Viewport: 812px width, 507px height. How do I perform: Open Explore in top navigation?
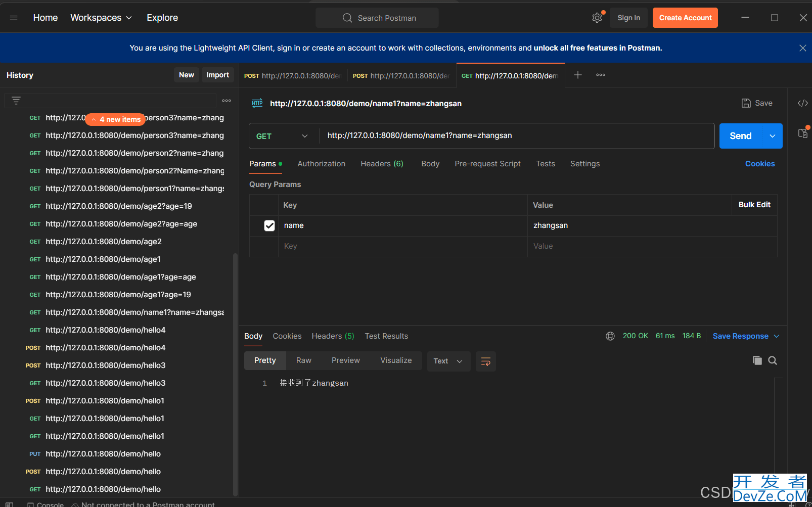pyautogui.click(x=162, y=18)
